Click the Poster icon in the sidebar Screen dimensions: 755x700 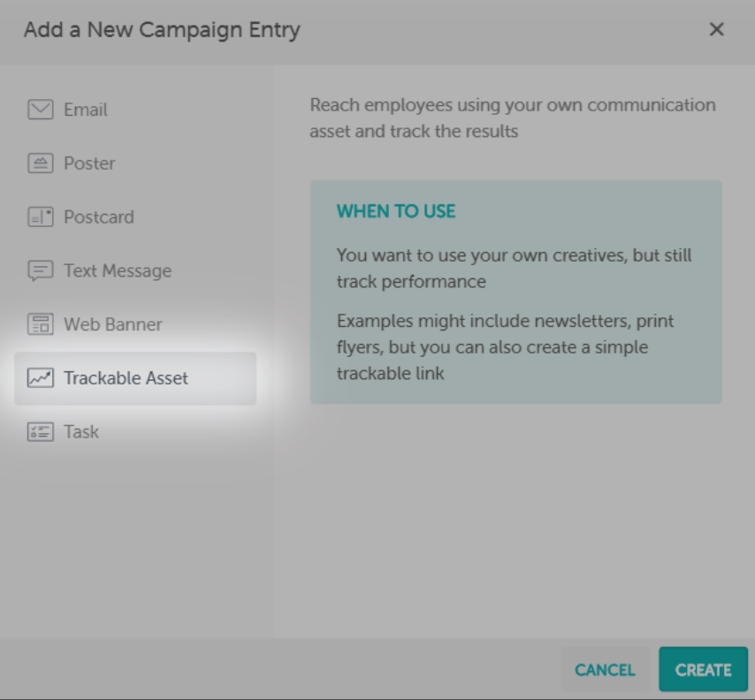tap(40, 164)
